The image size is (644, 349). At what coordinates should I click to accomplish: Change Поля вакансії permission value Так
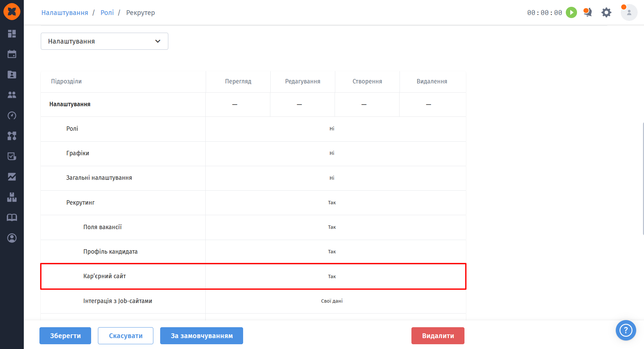(x=332, y=227)
